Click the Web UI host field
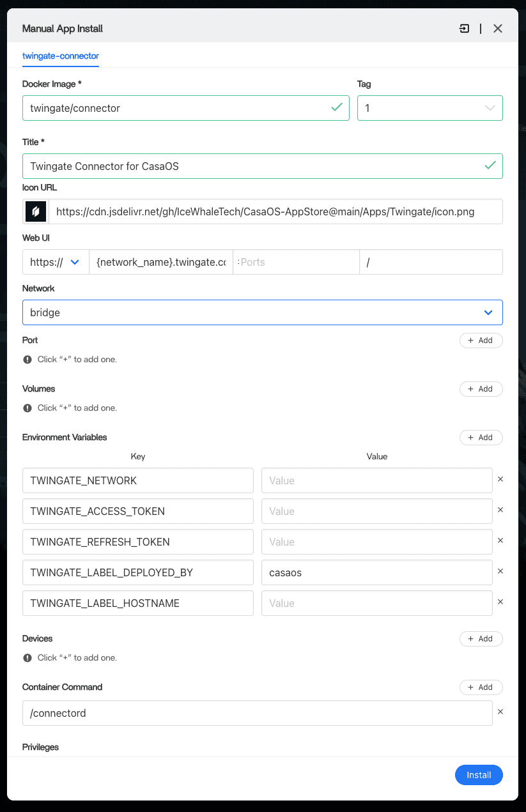Viewport: 526px width, 812px height. pyautogui.click(x=161, y=262)
